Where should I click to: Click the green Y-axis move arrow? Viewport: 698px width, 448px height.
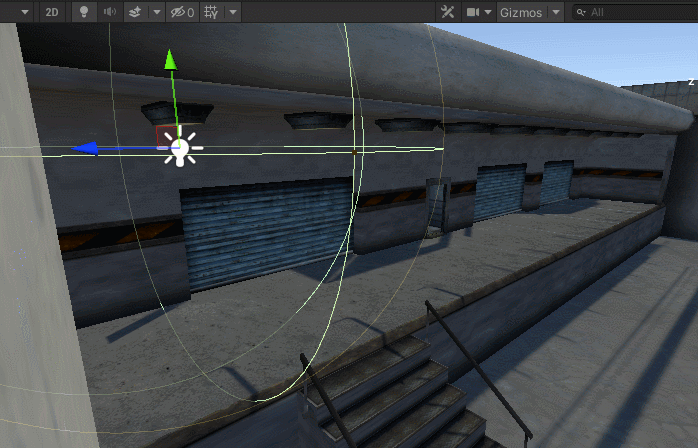170,60
